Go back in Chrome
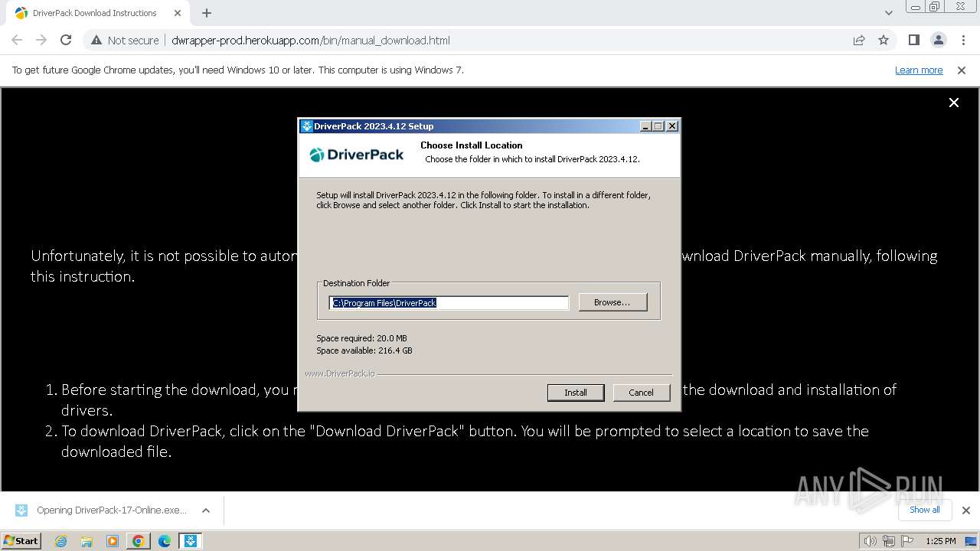Viewport: 980px width, 551px height. pyautogui.click(x=17, y=41)
